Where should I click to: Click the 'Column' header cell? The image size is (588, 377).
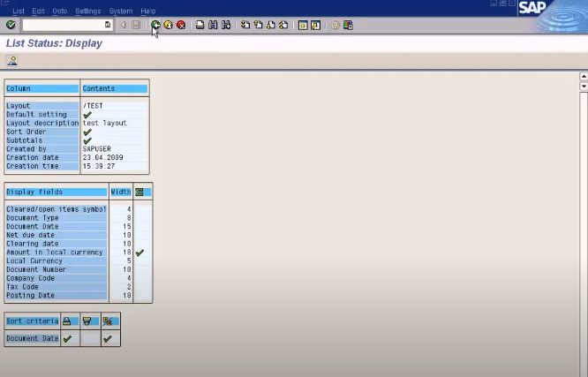coord(42,88)
